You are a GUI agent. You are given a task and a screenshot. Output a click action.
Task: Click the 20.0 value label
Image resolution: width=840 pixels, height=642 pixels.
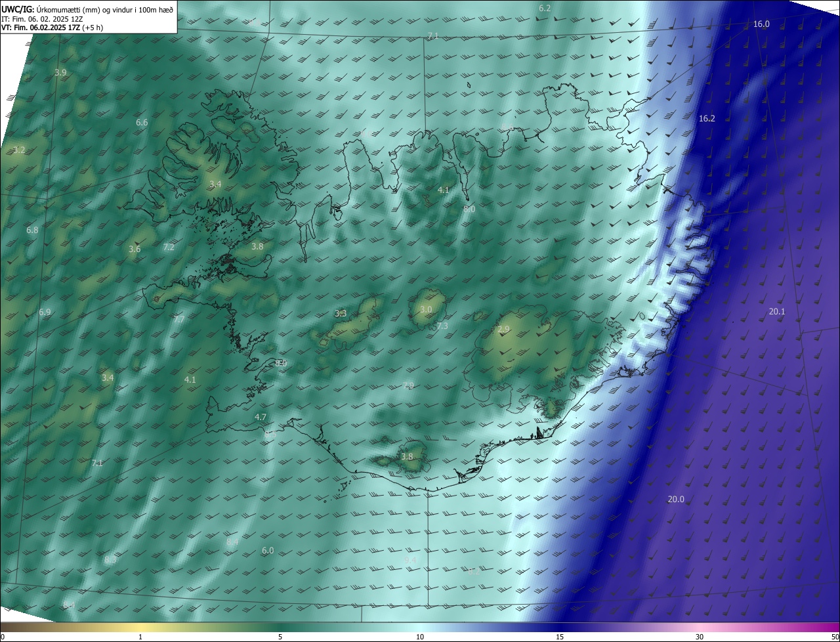click(676, 500)
